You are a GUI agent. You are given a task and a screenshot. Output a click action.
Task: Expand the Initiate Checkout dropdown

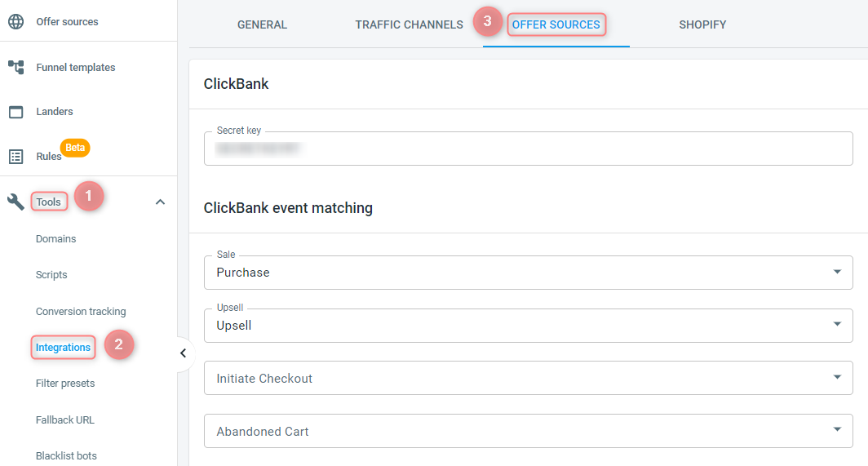pyautogui.click(x=528, y=378)
